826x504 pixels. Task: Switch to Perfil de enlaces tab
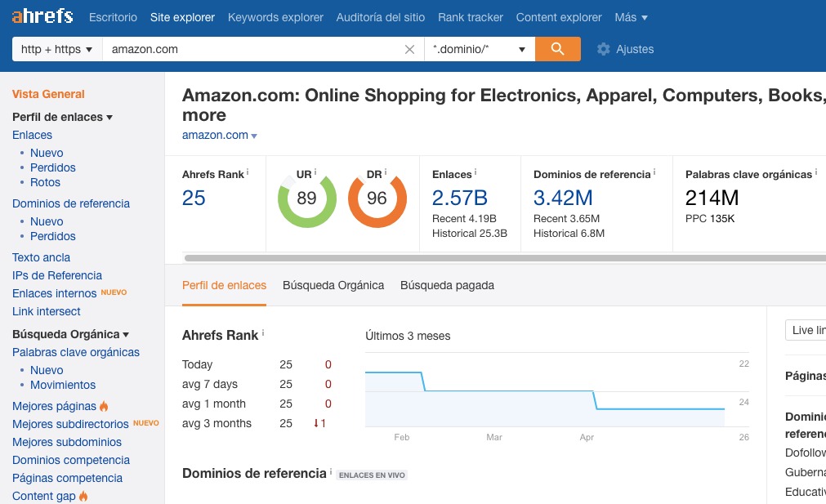tap(225, 285)
